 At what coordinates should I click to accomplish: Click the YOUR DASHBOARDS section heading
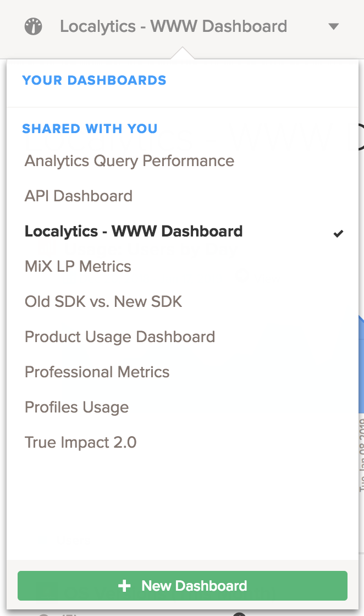(x=94, y=81)
